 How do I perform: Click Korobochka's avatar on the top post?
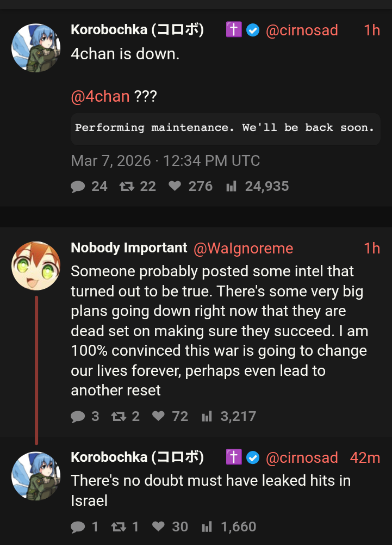[36, 48]
